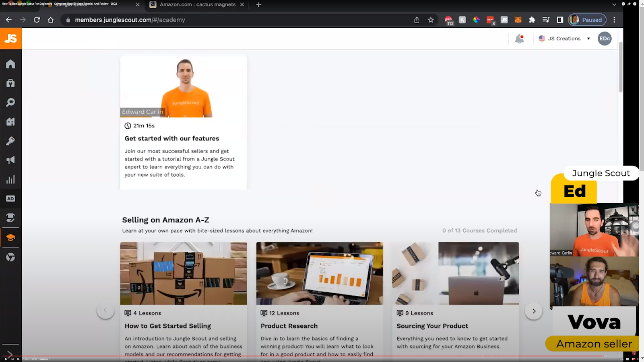The image size is (644, 362).
Task: Reload the current page
Action: click(x=37, y=20)
